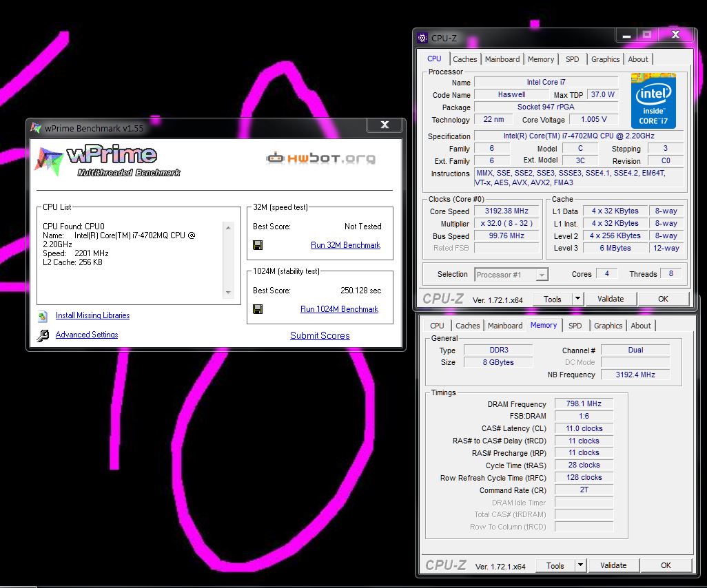This screenshot has width=707, height=588.
Task: Click Level 3 cache value 6 MBytes
Action: (615, 248)
